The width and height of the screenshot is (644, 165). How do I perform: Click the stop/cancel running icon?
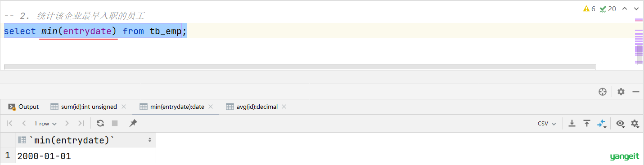click(115, 123)
